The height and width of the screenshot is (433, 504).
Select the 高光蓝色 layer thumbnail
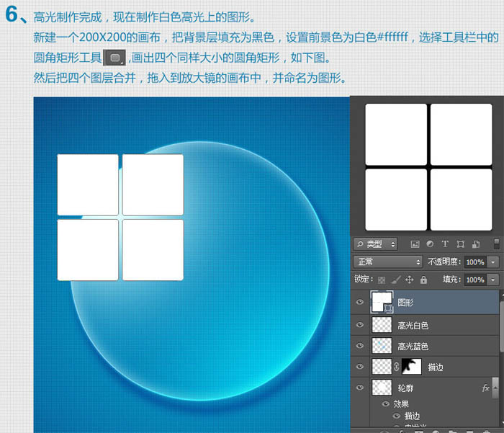coord(382,346)
